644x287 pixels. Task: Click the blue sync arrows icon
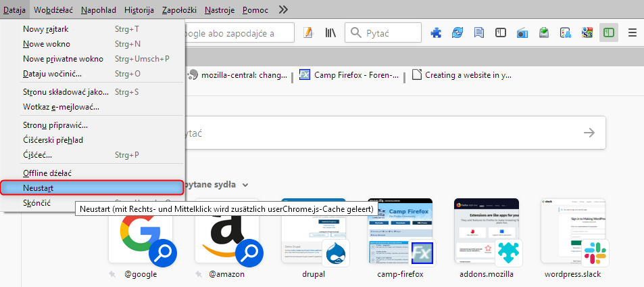pyautogui.click(x=459, y=32)
